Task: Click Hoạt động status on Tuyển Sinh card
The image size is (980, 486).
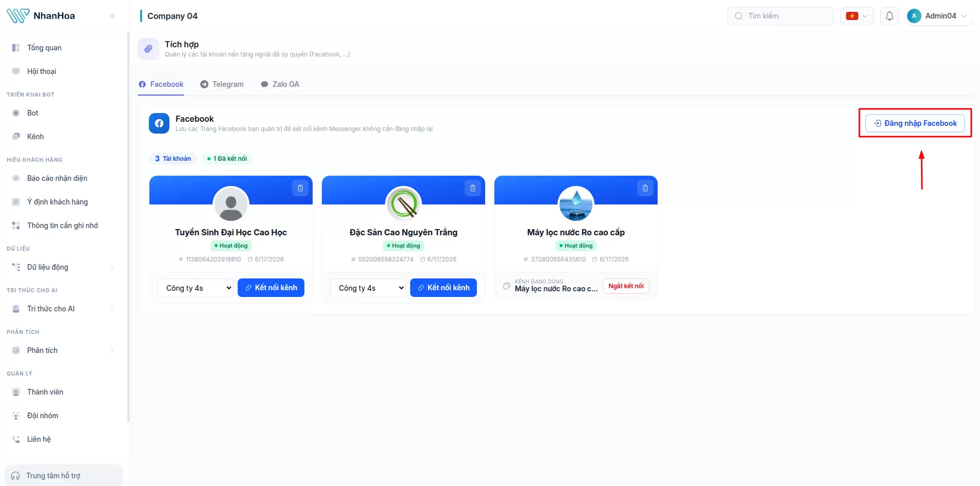Action: tap(231, 246)
